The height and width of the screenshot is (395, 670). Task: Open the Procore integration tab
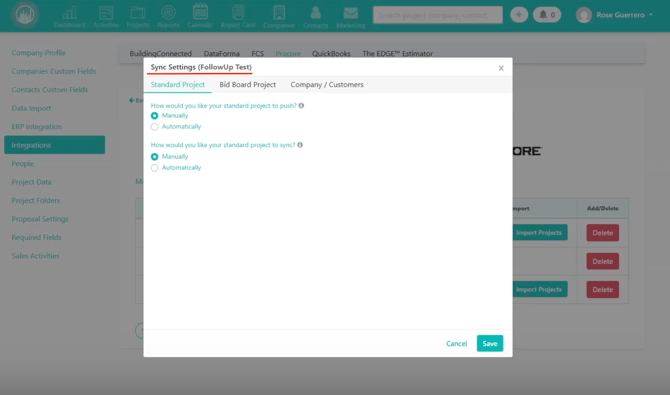point(288,53)
